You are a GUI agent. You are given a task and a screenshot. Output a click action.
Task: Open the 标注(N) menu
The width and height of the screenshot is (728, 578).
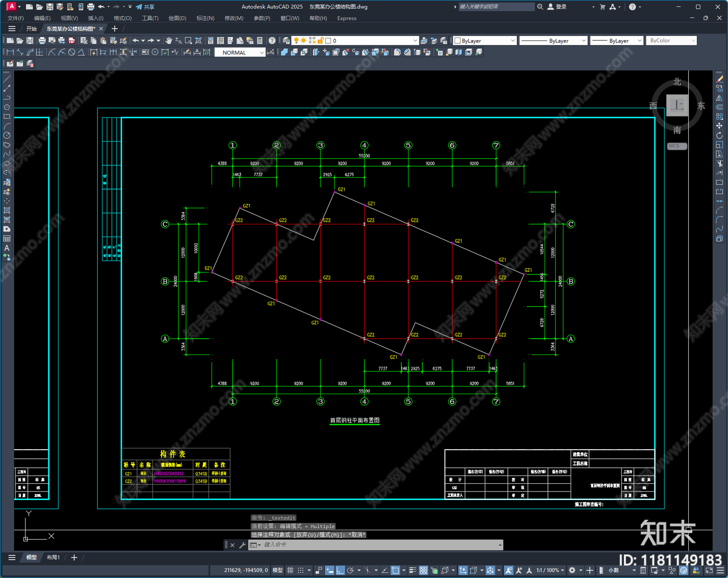click(x=205, y=18)
